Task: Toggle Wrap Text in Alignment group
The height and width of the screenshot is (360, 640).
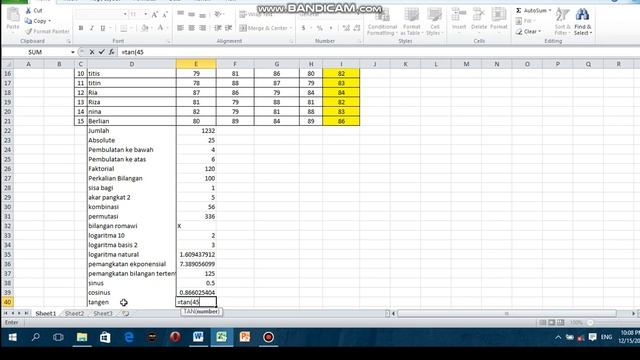Action: [x=256, y=15]
